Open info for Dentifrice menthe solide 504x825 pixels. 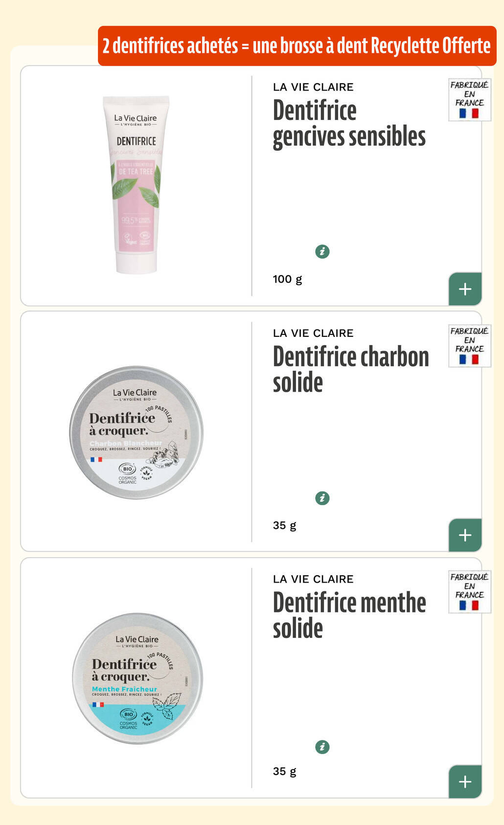[322, 747]
